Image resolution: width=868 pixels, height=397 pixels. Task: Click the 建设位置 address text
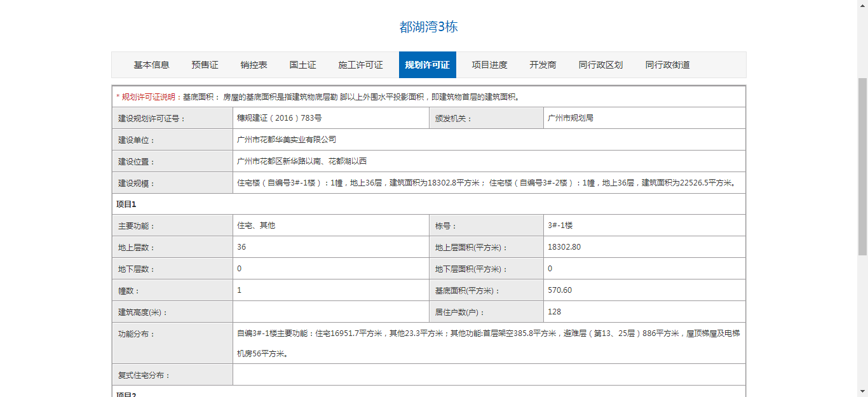(x=302, y=161)
